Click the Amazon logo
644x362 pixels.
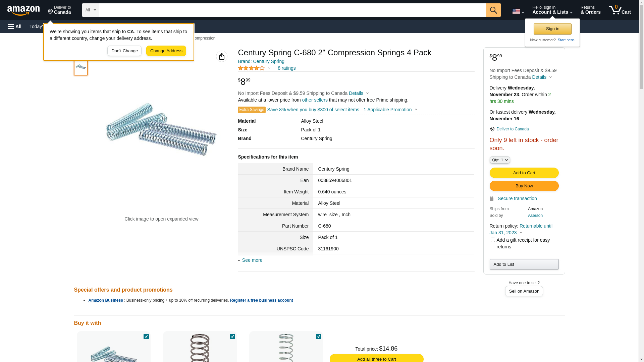coord(23,10)
